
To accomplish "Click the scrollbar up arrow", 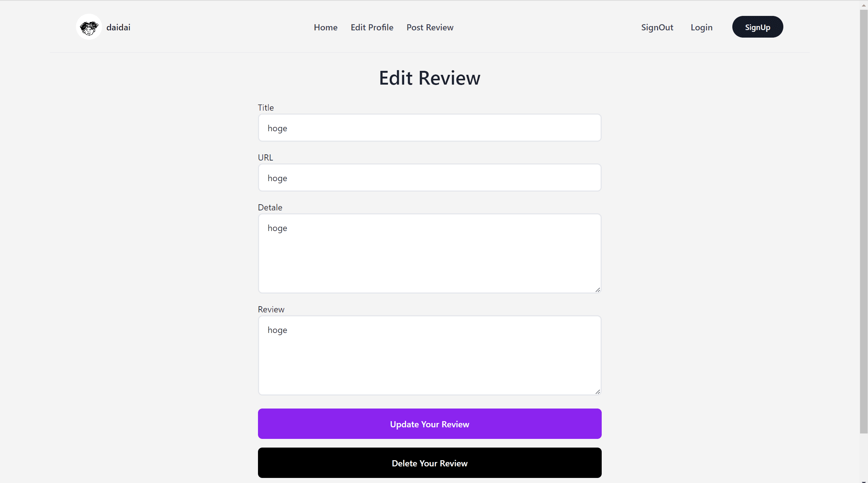I will [864, 5].
